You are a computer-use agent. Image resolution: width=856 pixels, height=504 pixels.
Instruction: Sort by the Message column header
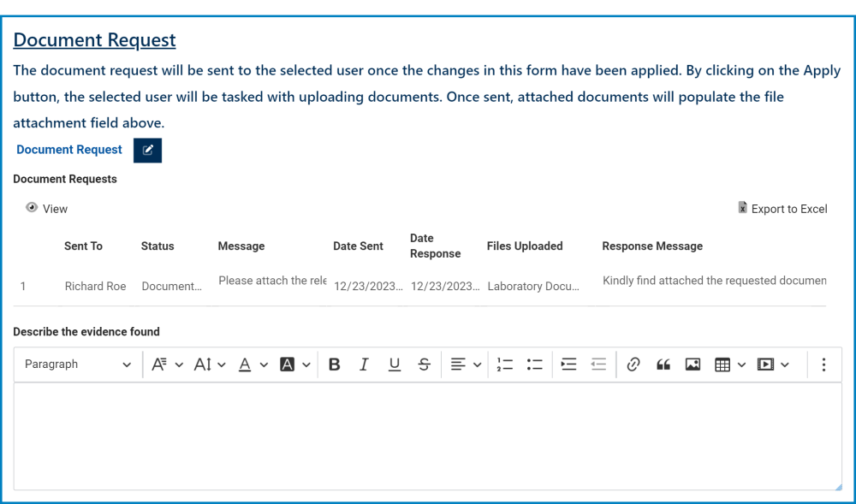tap(241, 246)
